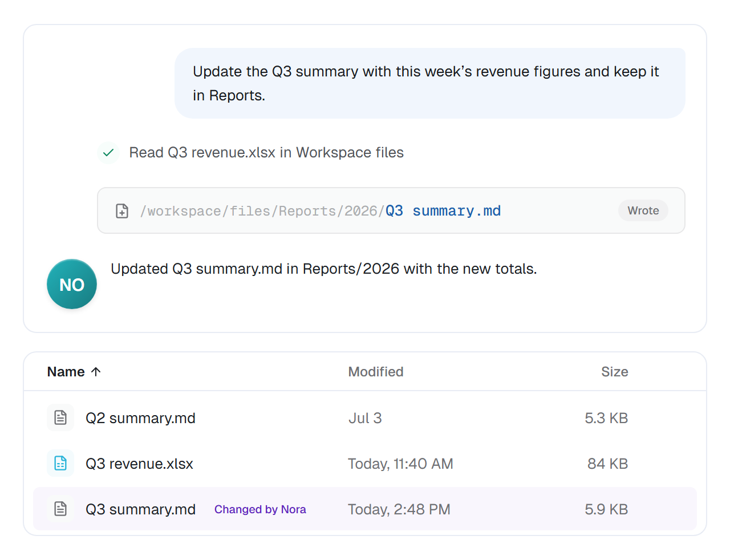Open the Q2 summary.md file

click(140, 418)
